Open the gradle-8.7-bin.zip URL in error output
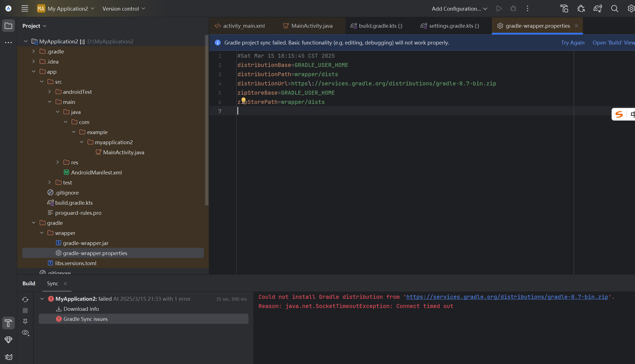Viewport: 635px width, 364px height. [507, 297]
